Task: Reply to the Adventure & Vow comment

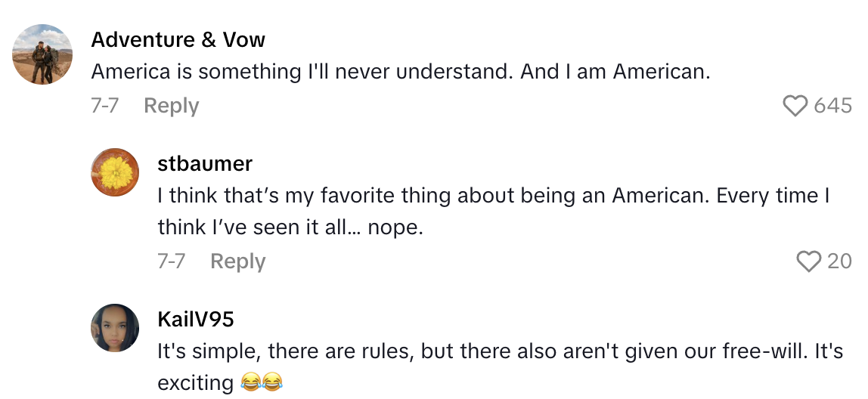Action: coord(171,106)
